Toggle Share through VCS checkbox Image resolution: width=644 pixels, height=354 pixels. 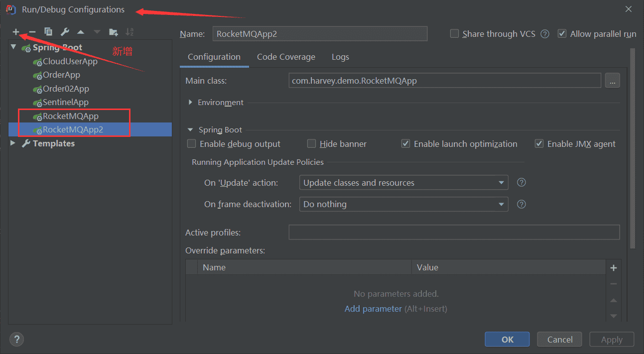(454, 34)
